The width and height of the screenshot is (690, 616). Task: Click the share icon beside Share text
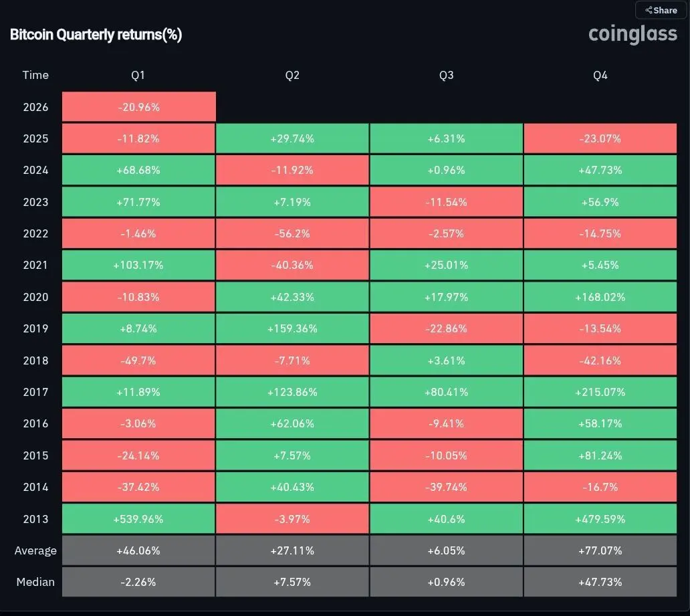(x=649, y=10)
